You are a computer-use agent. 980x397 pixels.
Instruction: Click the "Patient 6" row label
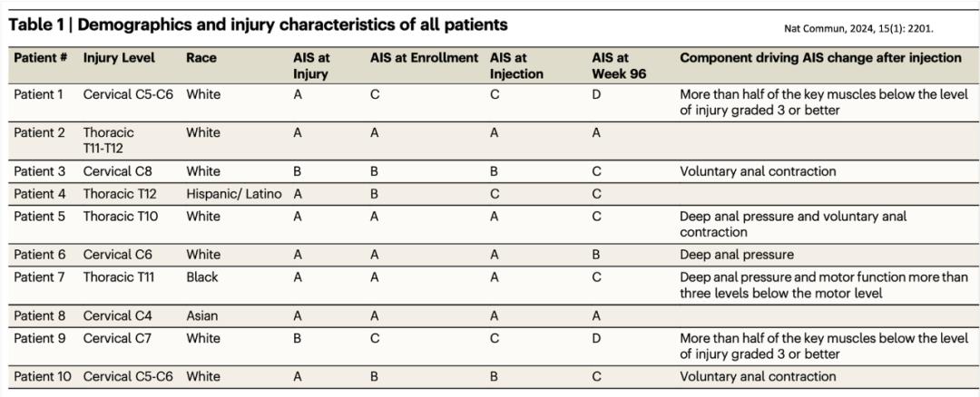(40, 255)
